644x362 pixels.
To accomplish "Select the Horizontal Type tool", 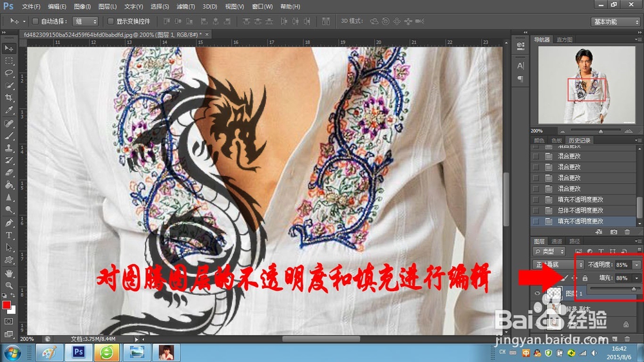I will (x=8, y=236).
